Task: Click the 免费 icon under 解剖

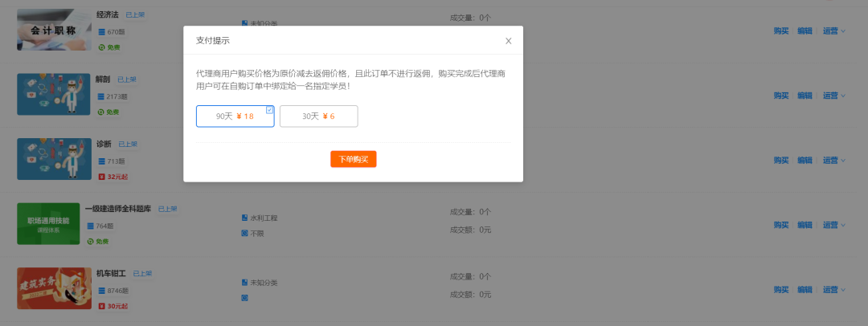Action: pos(101,112)
